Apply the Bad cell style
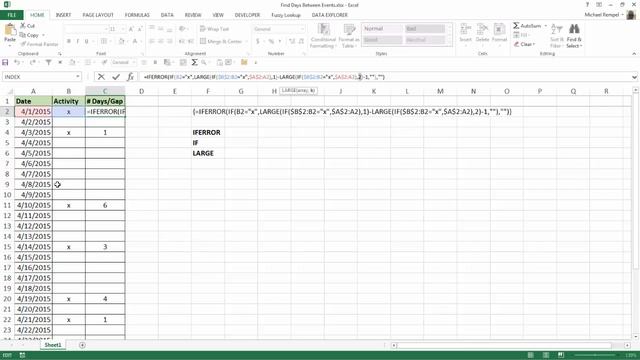Image resolution: width=640 pixels, height=360 pixels. [424, 29]
